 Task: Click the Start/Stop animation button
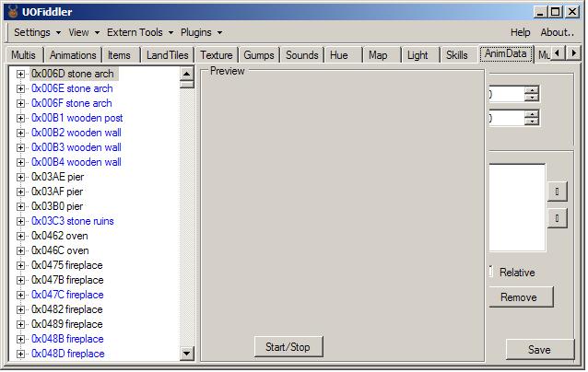288,347
